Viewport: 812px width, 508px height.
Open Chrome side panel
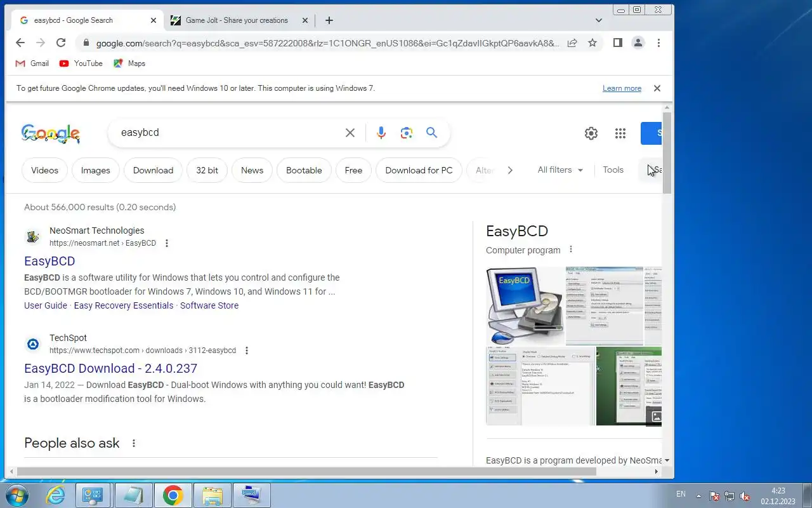coord(617,43)
